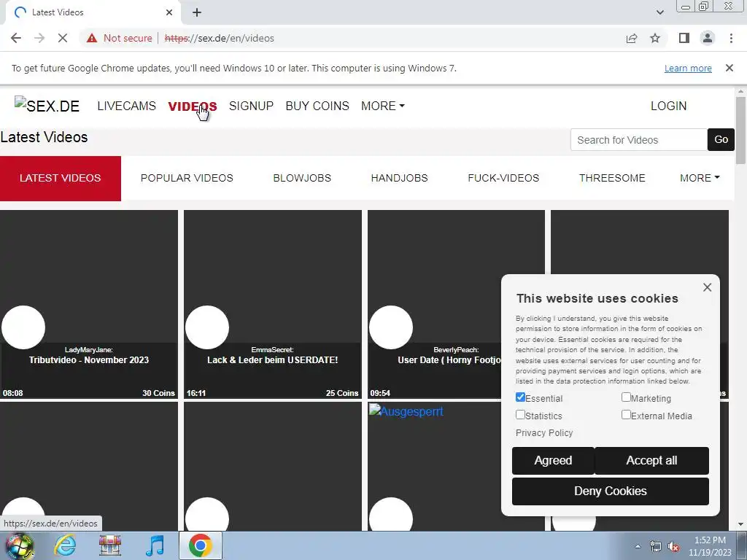Screen dimensions: 747x560
Task: Click the Go search button
Action: [x=721, y=139]
